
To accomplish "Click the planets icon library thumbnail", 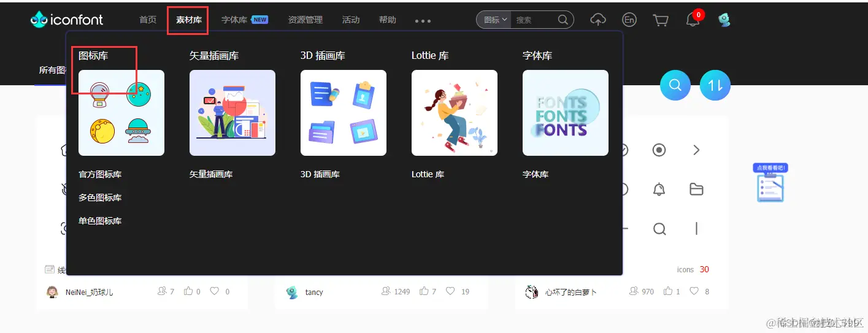I will [121, 113].
